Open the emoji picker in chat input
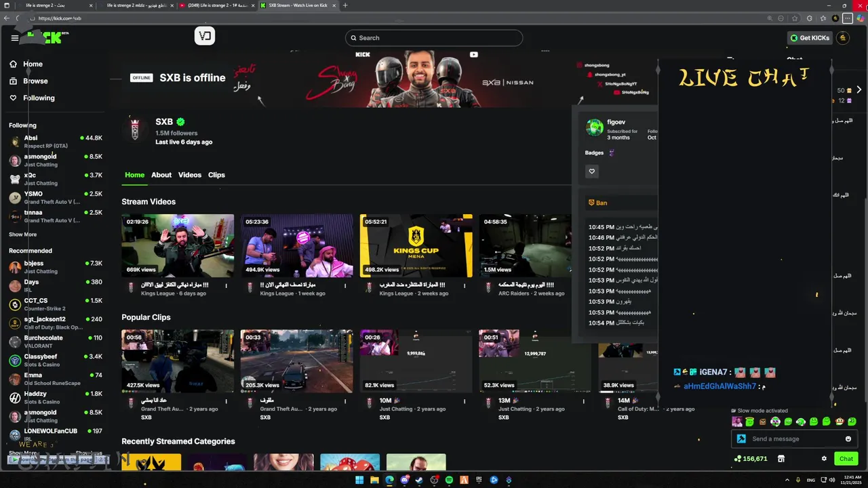868x488 pixels. click(848, 439)
